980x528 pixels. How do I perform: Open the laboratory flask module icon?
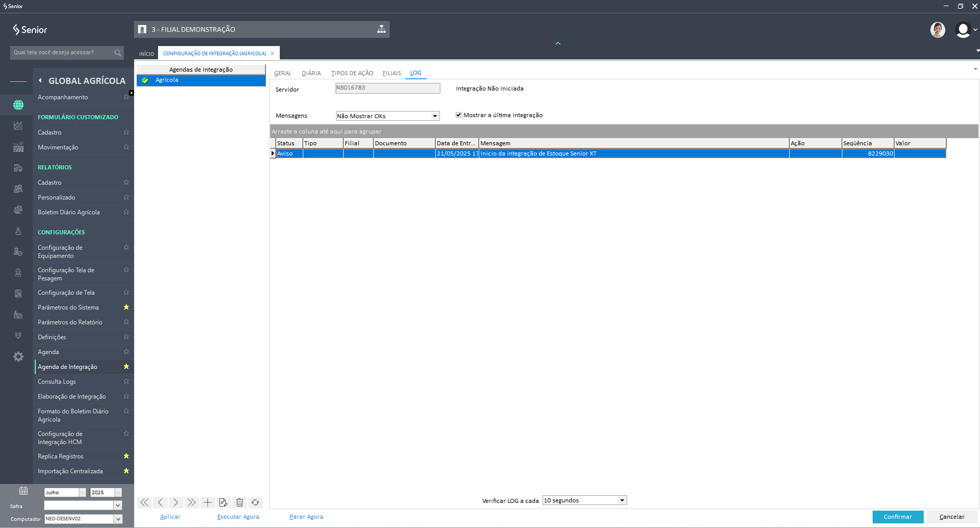pyautogui.click(x=18, y=231)
